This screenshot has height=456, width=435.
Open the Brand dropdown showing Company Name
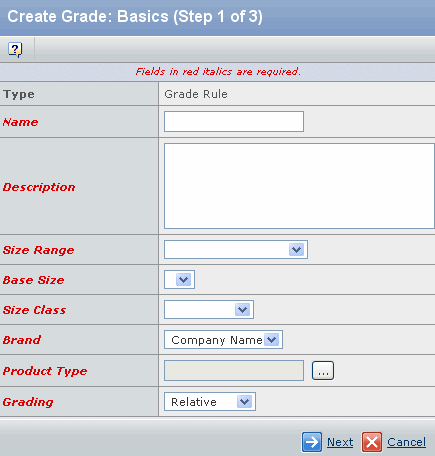tap(223, 340)
